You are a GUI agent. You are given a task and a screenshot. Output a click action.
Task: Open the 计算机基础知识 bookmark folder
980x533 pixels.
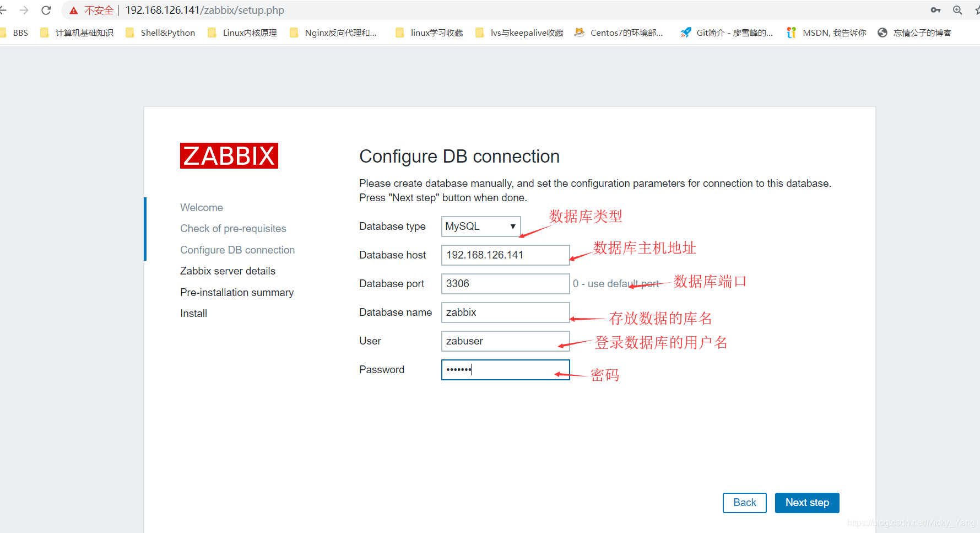click(x=77, y=33)
